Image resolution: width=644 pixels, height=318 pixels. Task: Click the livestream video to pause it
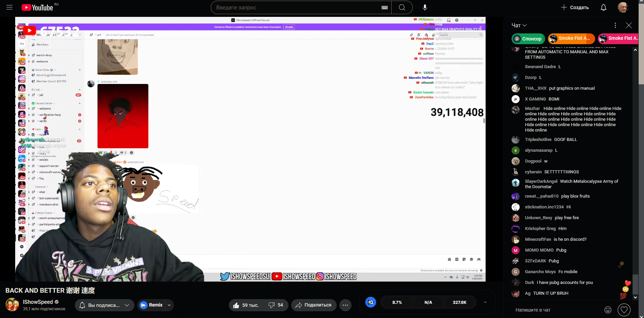[x=250, y=149]
